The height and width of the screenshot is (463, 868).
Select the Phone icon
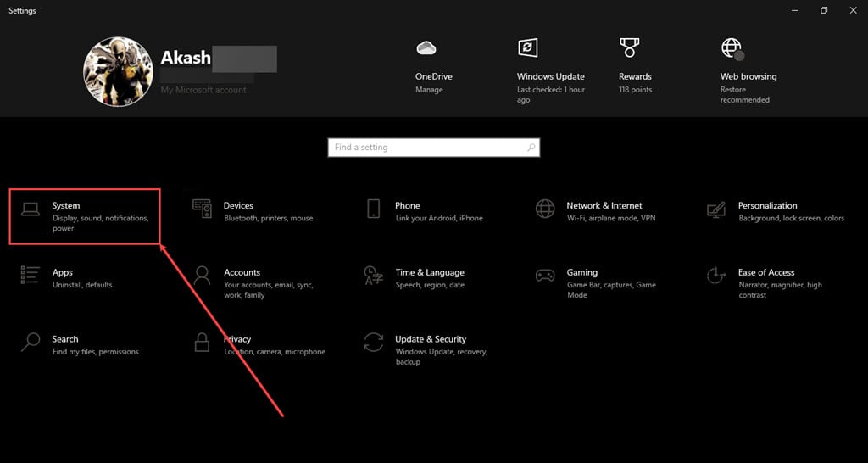tap(374, 209)
